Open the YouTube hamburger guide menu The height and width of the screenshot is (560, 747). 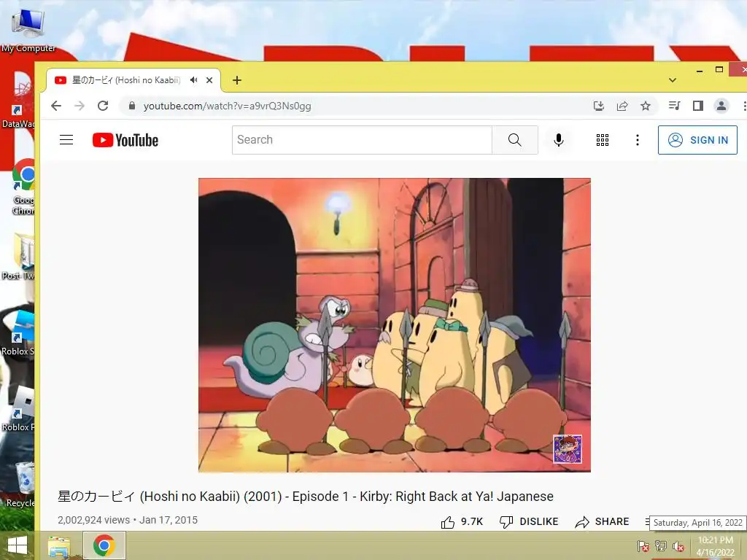tap(66, 139)
